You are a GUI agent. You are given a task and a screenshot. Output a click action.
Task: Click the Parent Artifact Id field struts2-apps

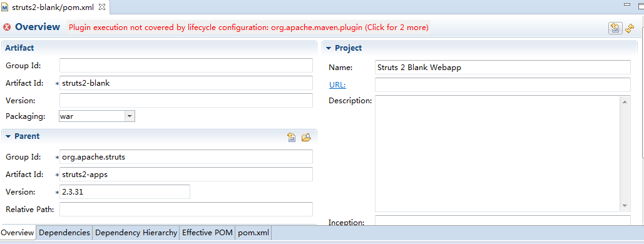[186, 175]
